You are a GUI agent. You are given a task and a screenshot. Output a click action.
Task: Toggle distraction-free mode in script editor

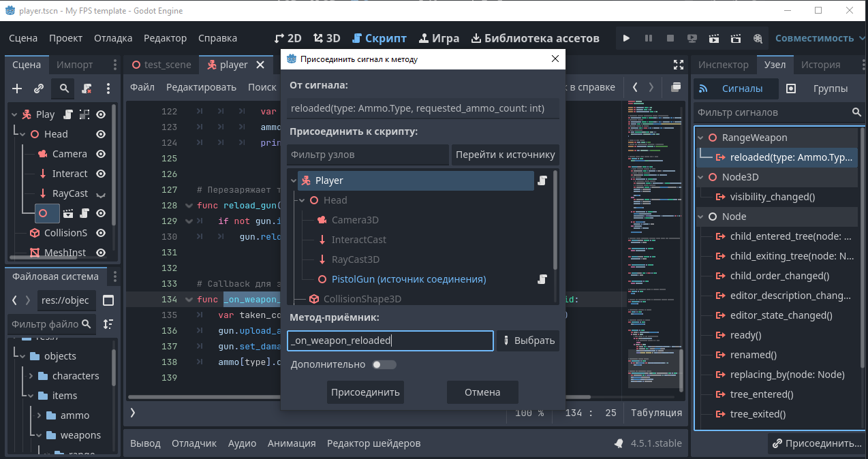[679, 65]
